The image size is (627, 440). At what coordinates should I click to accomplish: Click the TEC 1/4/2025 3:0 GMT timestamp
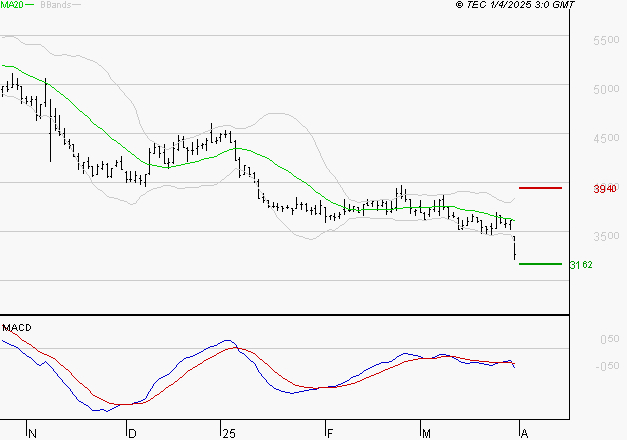515,5
